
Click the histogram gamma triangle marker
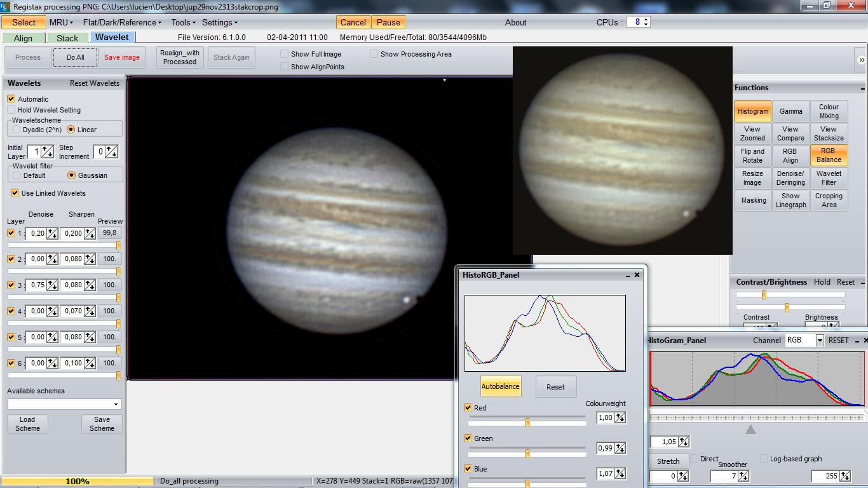tap(750, 430)
